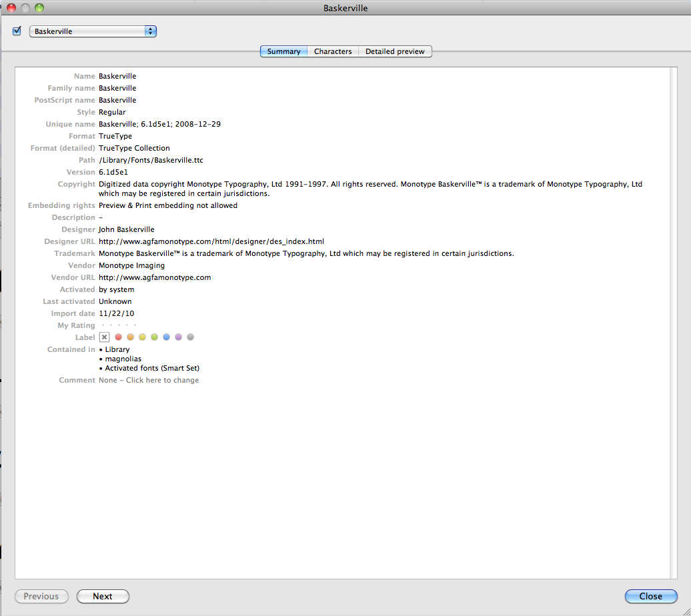Select the magnolias set entry
The height and width of the screenshot is (616, 691).
(x=123, y=359)
